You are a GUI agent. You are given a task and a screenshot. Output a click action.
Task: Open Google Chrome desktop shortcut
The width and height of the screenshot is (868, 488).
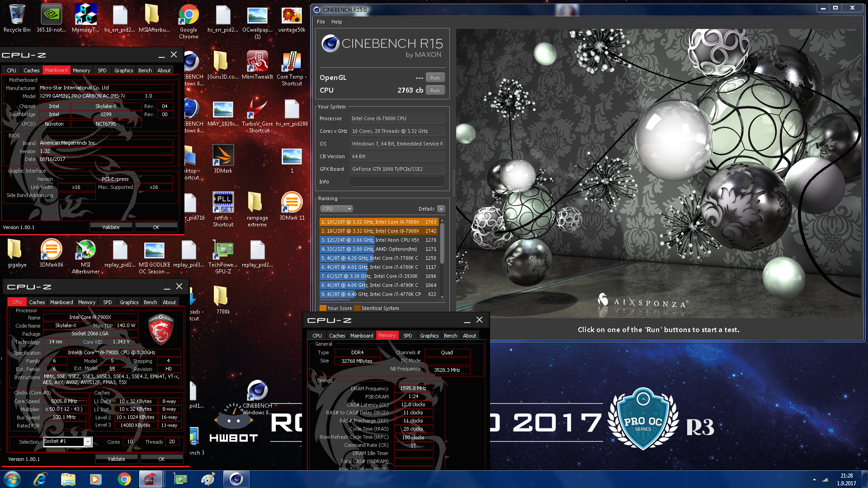coord(189,21)
